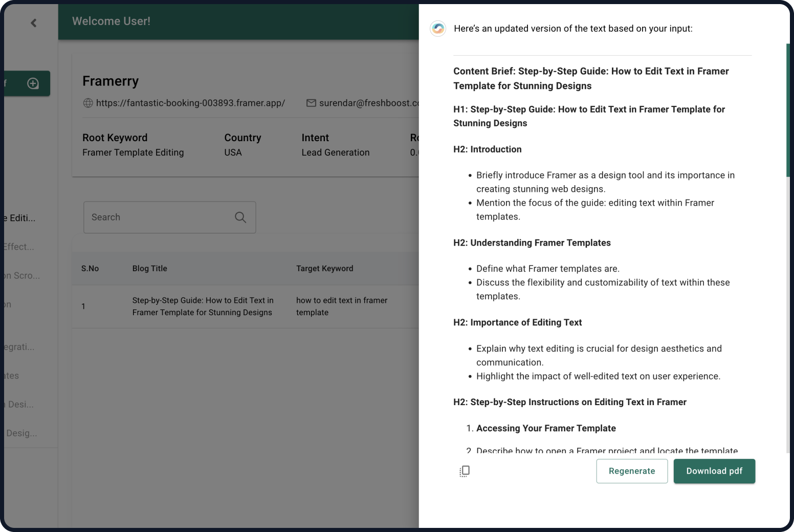The image size is (794, 532).
Task: Click the Content Brief title text
Action: pyautogui.click(x=591, y=78)
